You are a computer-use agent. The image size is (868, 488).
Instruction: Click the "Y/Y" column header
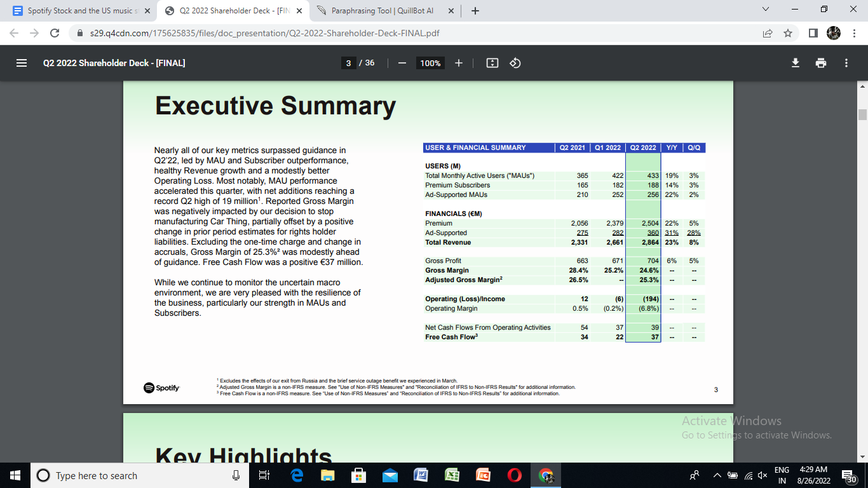tap(672, 147)
